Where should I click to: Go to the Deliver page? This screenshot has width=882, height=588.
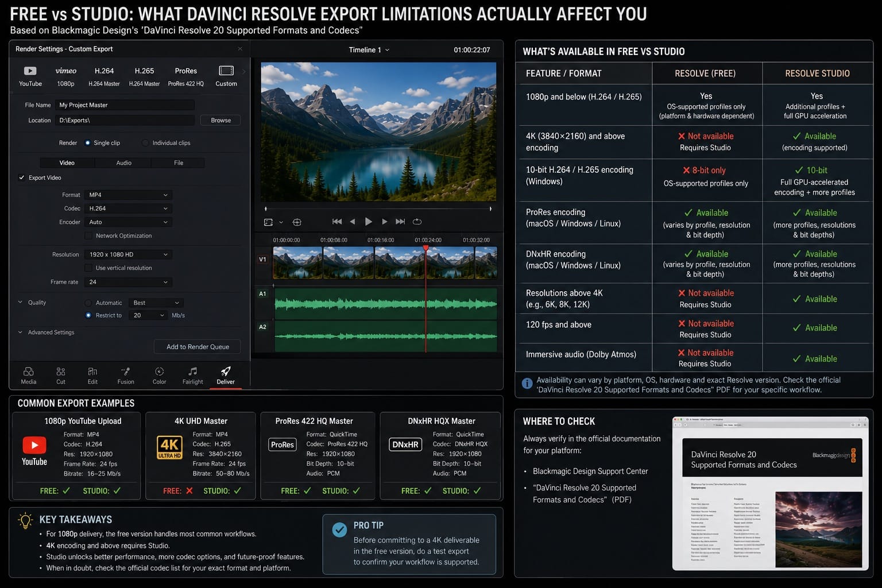pos(226,376)
